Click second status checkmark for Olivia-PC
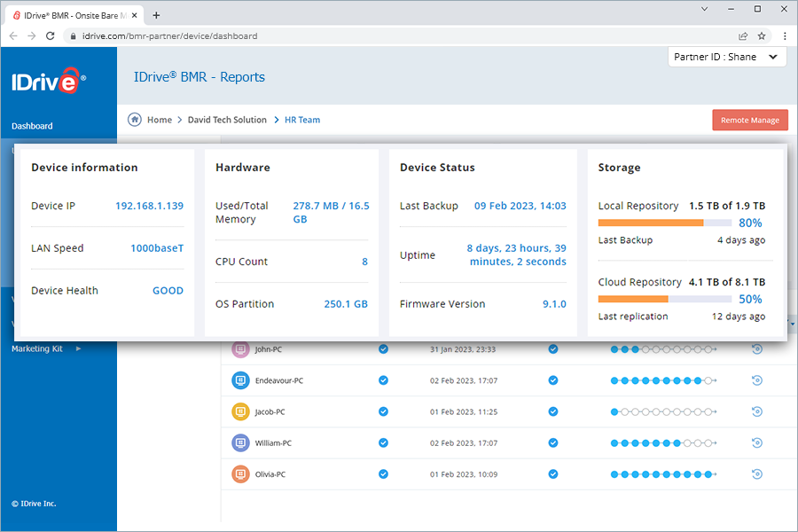Screen dimensions: 798x532 (x=553, y=474)
